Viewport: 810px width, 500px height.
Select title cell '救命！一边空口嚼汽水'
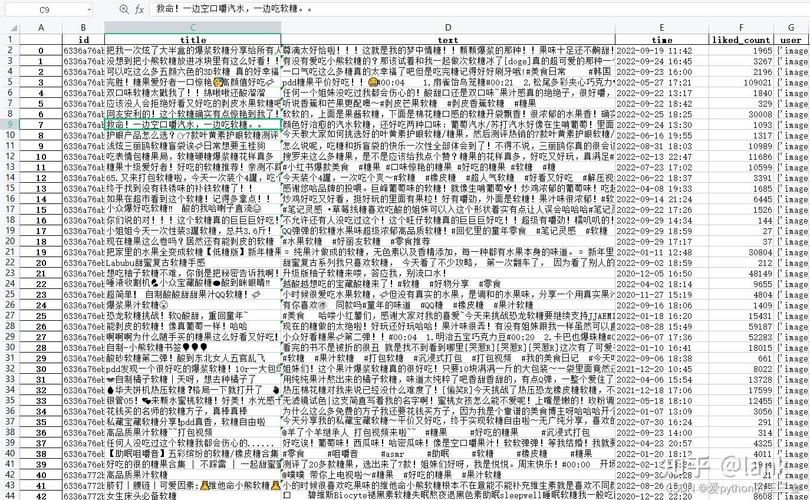(193, 124)
